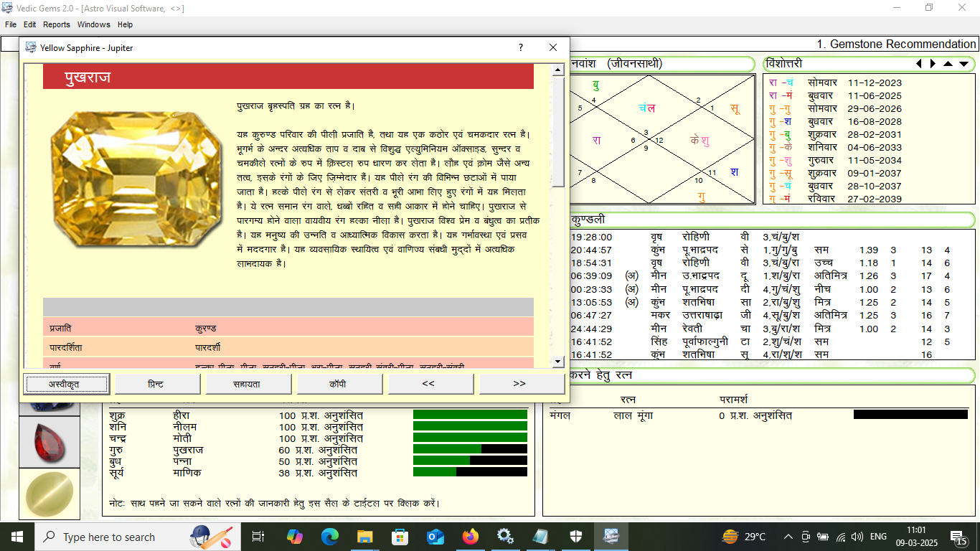Viewport: 980px width, 551px height.
Task: Select the cat's eye gemstone thumbnail
Action: [x=50, y=494]
